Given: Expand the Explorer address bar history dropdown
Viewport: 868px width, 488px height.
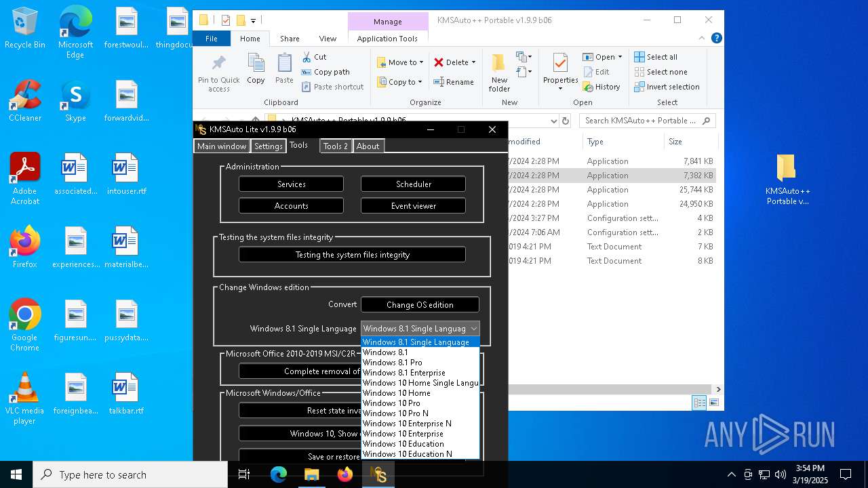Looking at the screenshot, I should (x=554, y=121).
